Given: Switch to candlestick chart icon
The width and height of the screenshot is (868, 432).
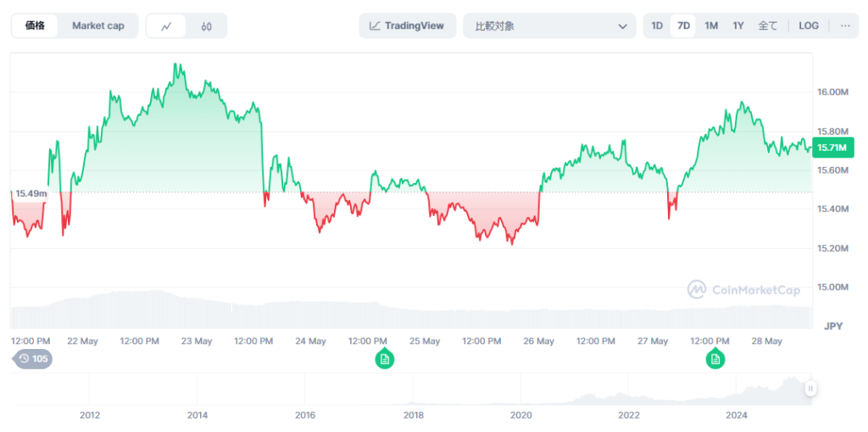Looking at the screenshot, I should [x=206, y=26].
